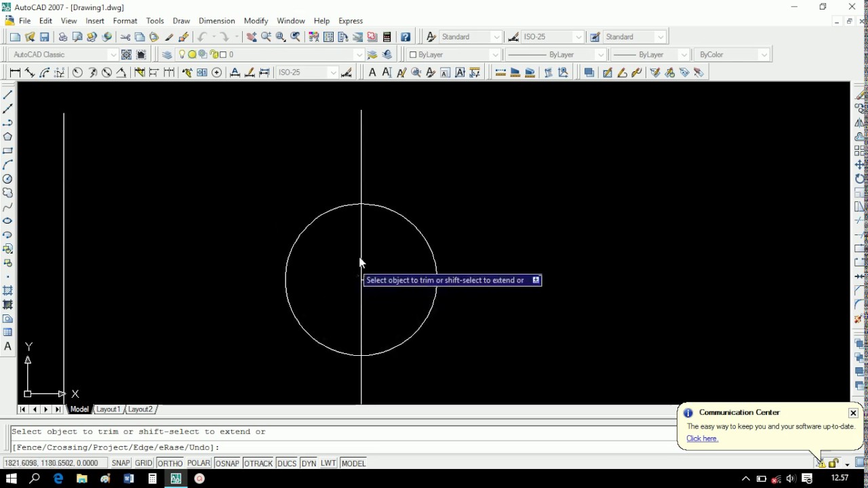Click the command line input area
The width and height of the screenshot is (868, 488).
(342, 447)
